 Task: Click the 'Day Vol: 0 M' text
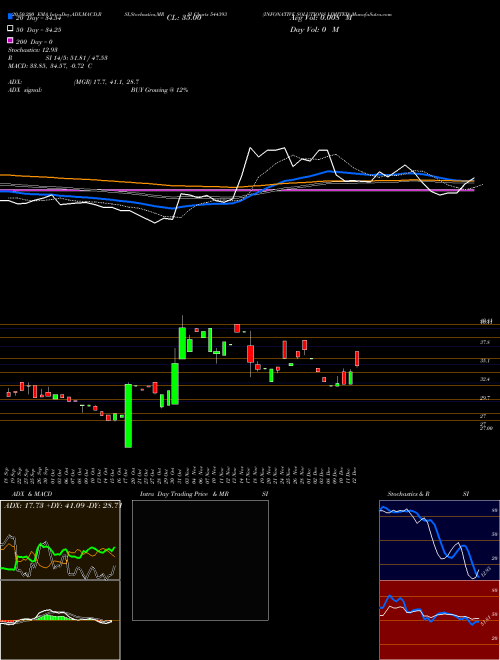314,30
